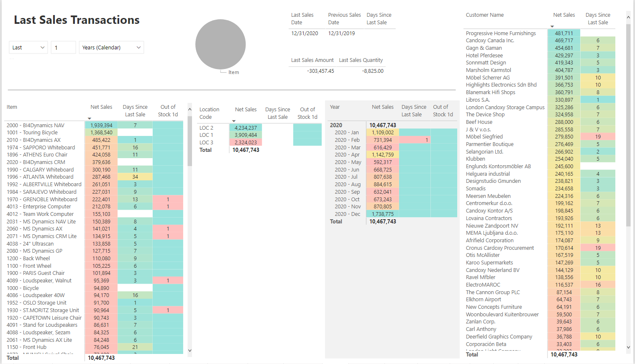Select customer Parmentier Boutique
This screenshot has height=364, width=635.
coord(490,144)
